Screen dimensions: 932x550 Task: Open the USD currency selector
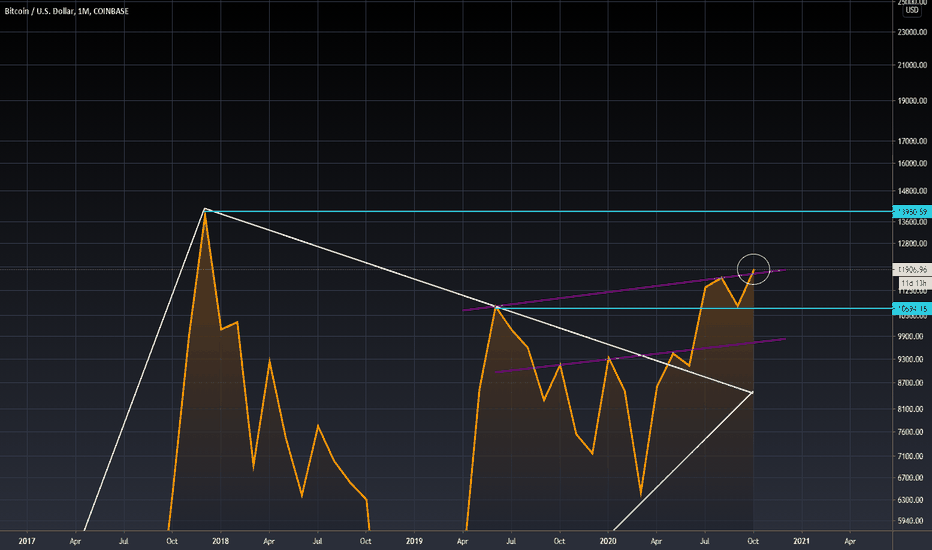click(x=912, y=10)
